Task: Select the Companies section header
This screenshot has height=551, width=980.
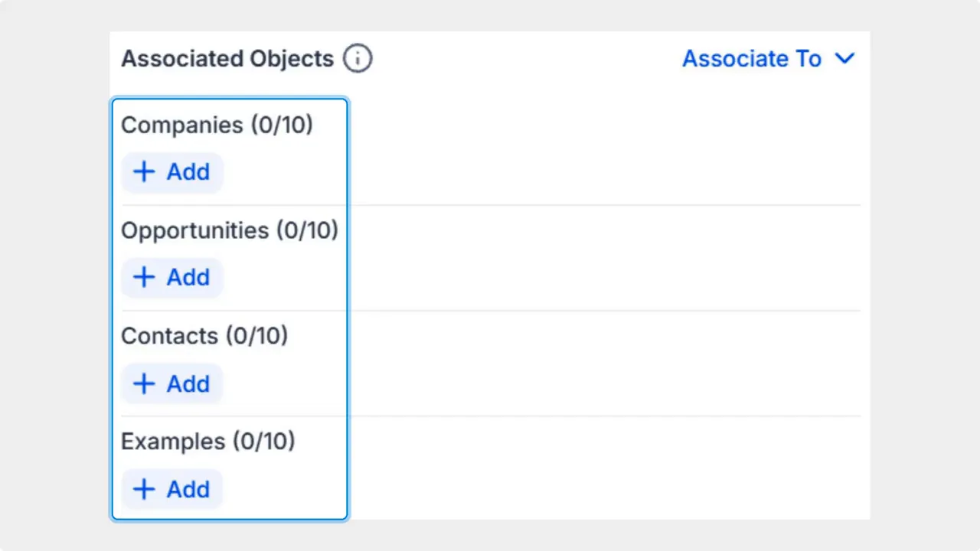Action: point(217,125)
